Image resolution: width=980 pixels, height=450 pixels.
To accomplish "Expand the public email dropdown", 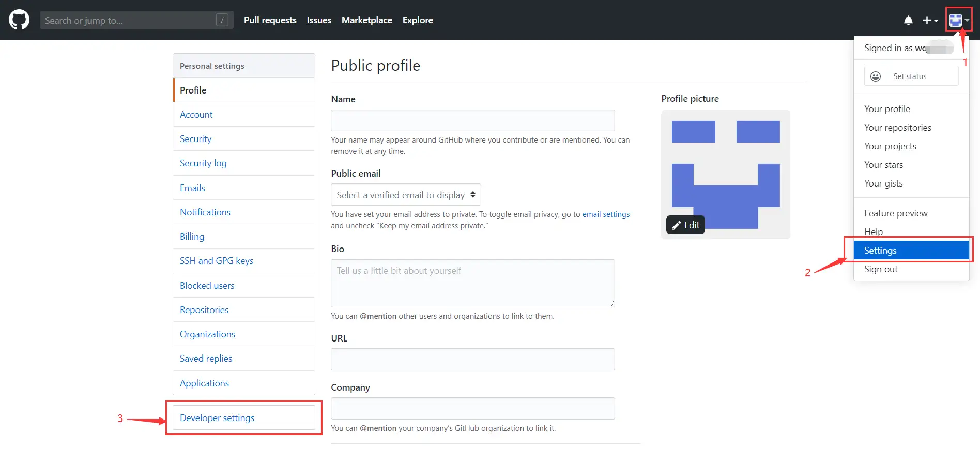I will pos(406,195).
